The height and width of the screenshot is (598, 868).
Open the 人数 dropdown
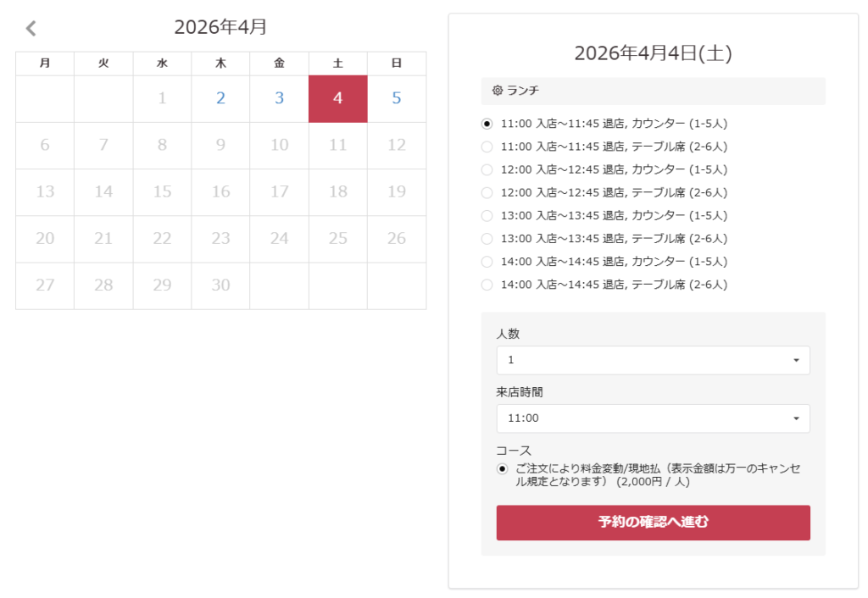click(x=653, y=360)
